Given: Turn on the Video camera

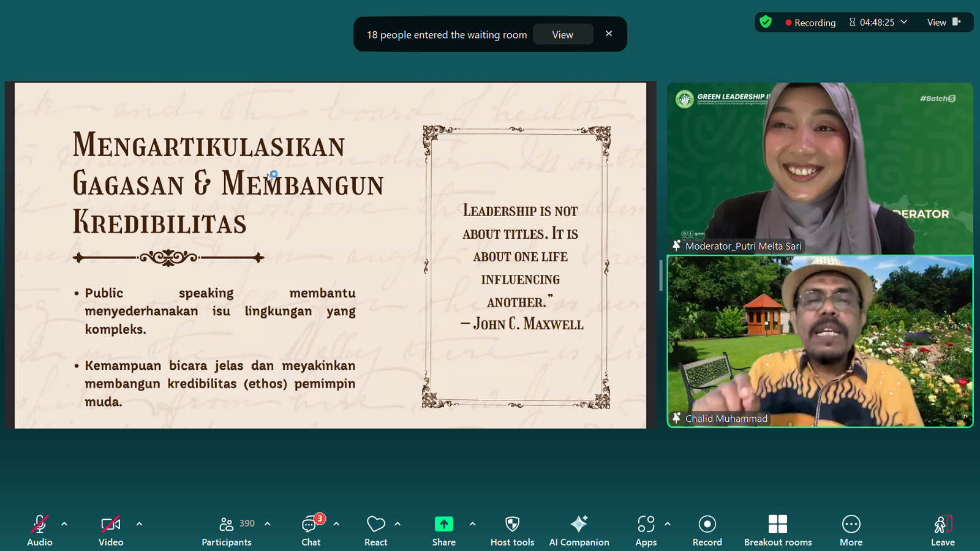Looking at the screenshot, I should point(111,525).
